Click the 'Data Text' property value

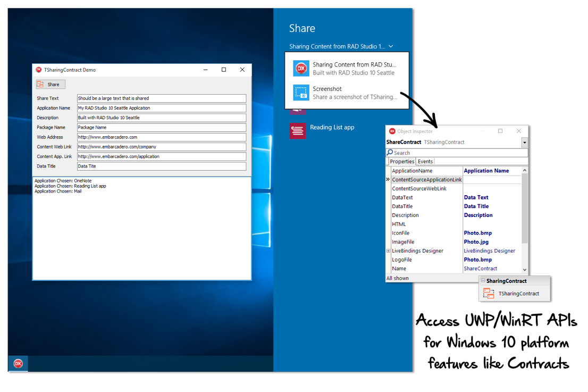476,197
